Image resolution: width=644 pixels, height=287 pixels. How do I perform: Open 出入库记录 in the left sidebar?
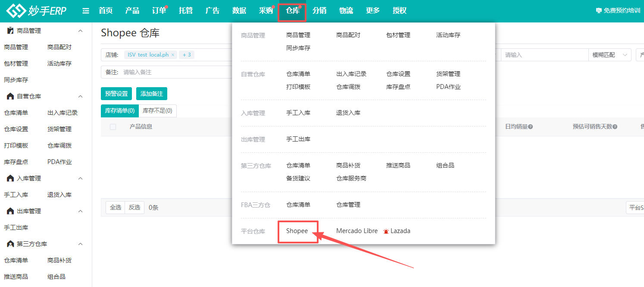(63, 113)
